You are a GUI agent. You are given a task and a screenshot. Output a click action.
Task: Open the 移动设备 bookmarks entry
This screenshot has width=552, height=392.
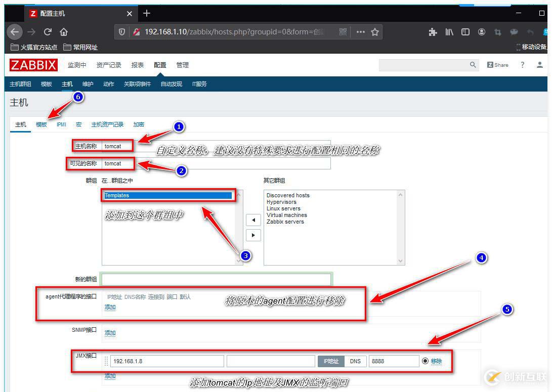532,47
